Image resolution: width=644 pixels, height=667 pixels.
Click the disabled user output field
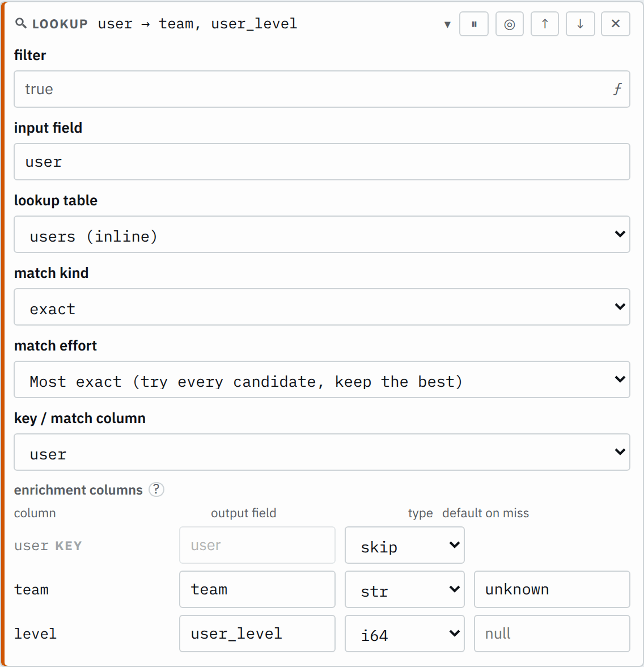tap(257, 546)
